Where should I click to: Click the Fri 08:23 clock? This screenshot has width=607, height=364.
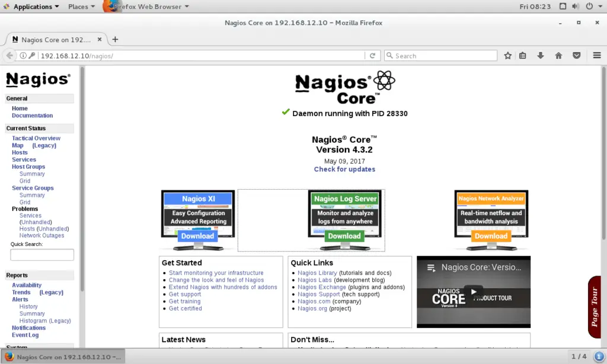click(535, 7)
